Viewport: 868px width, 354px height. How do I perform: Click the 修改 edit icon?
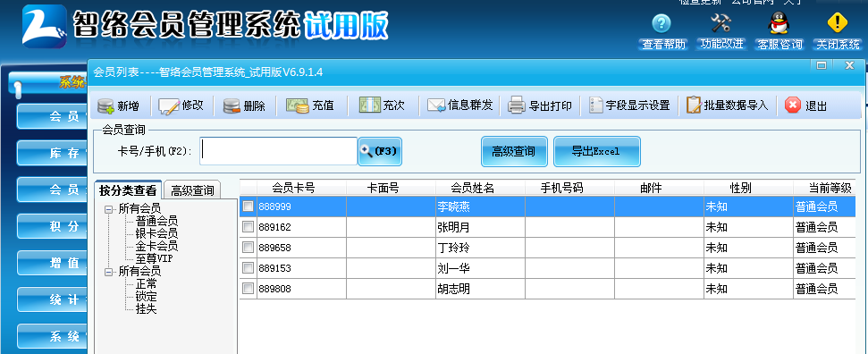coord(169,105)
